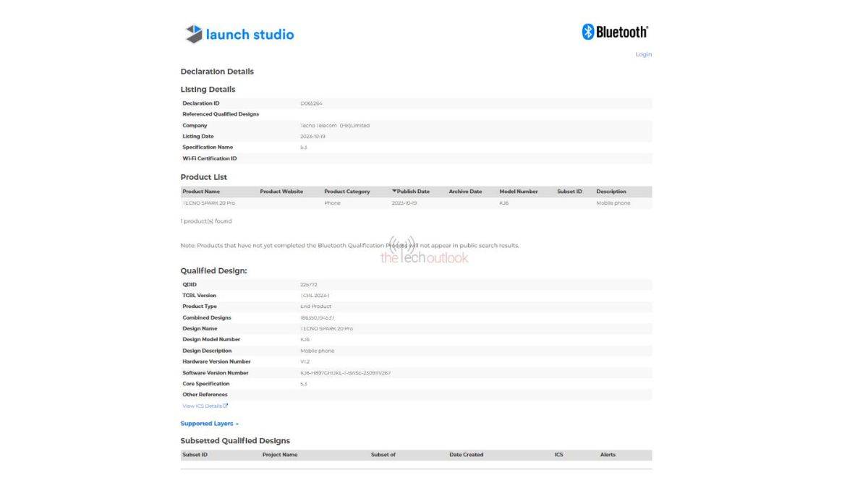
Task: Click the Qualified Design heading
Action: point(214,271)
